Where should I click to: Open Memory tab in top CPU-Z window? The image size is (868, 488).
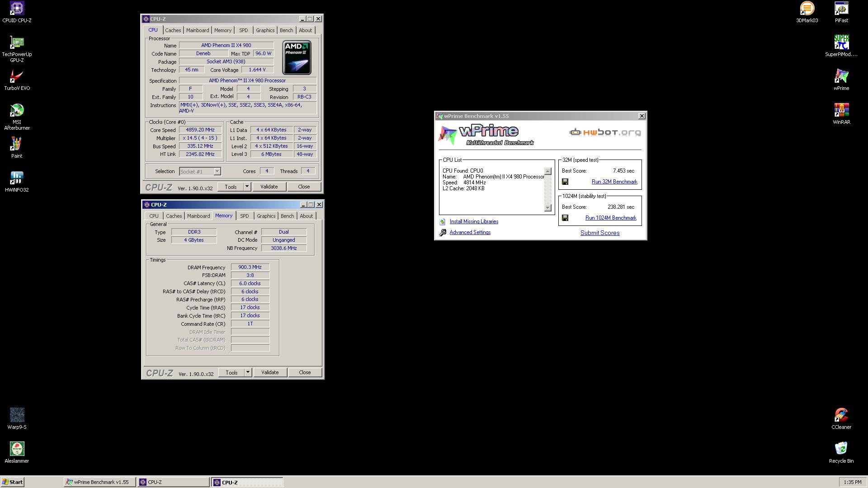point(223,30)
